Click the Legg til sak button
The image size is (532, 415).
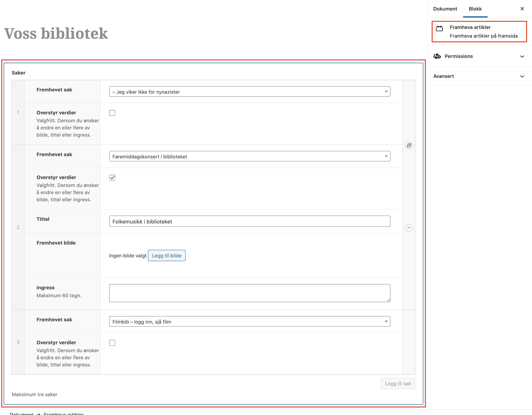coord(398,384)
